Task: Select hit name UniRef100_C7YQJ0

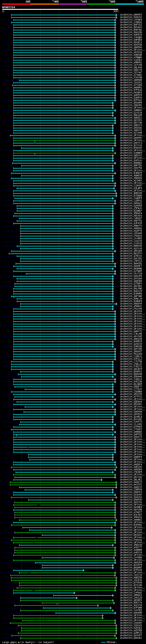Action: (131, 389)
